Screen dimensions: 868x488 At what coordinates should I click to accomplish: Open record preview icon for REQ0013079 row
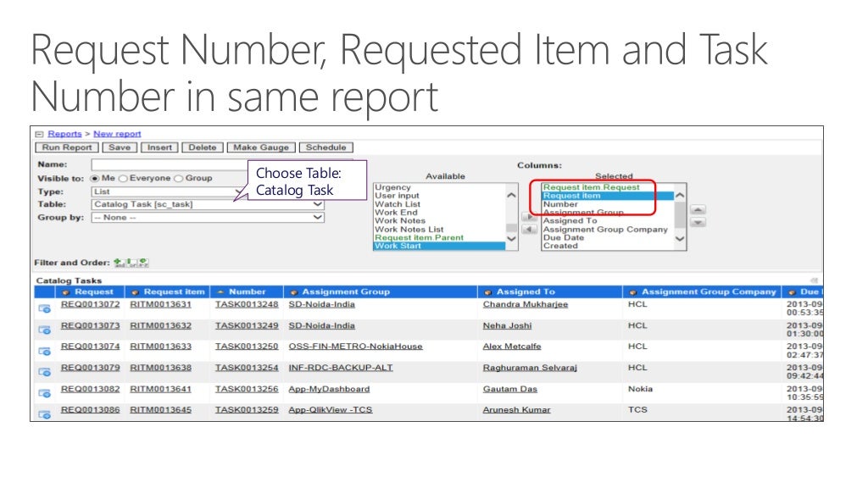point(44,372)
